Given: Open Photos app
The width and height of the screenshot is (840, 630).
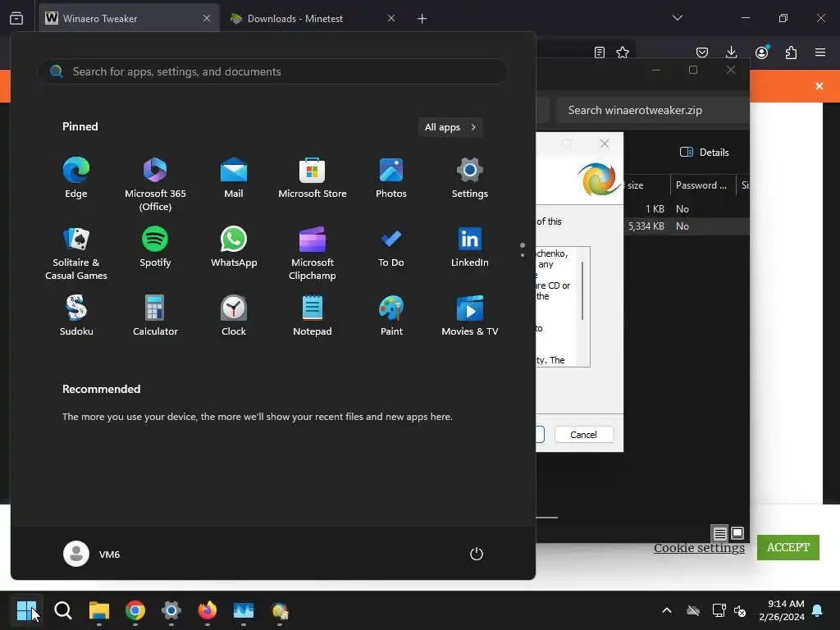Looking at the screenshot, I should tap(391, 178).
